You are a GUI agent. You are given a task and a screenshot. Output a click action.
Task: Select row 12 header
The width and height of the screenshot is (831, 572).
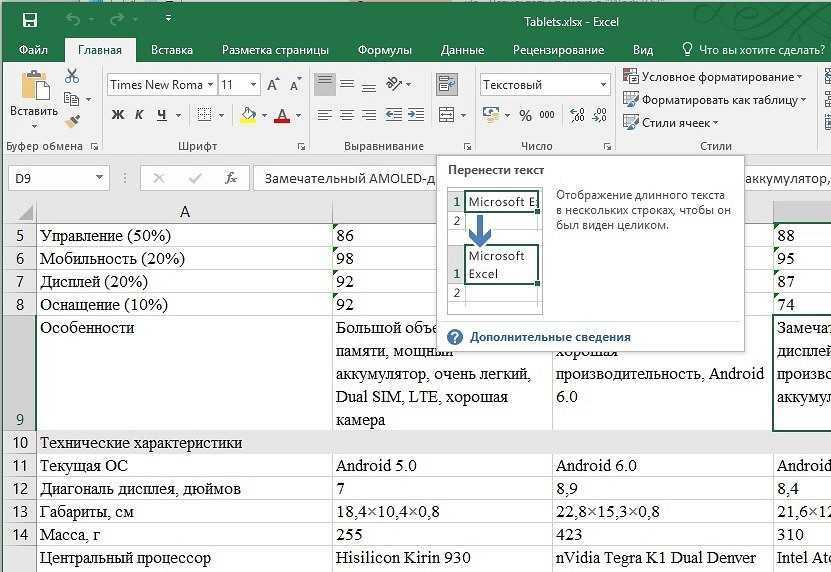pyautogui.click(x=19, y=489)
